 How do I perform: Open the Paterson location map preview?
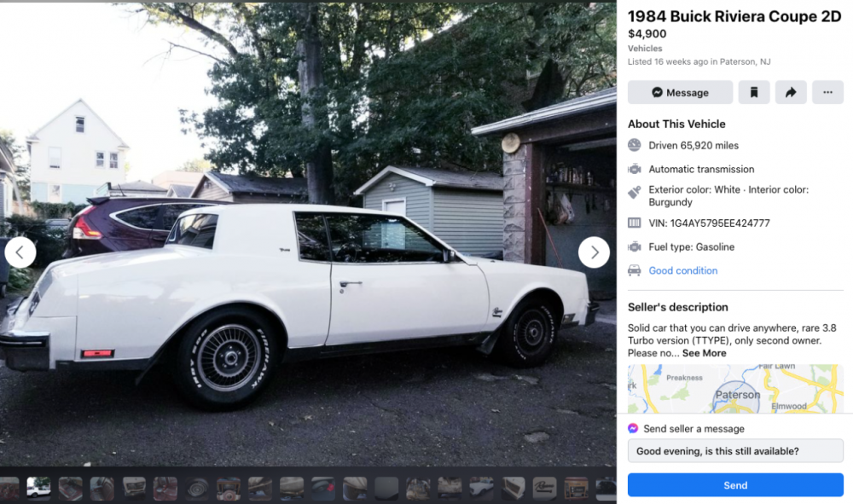click(x=735, y=389)
